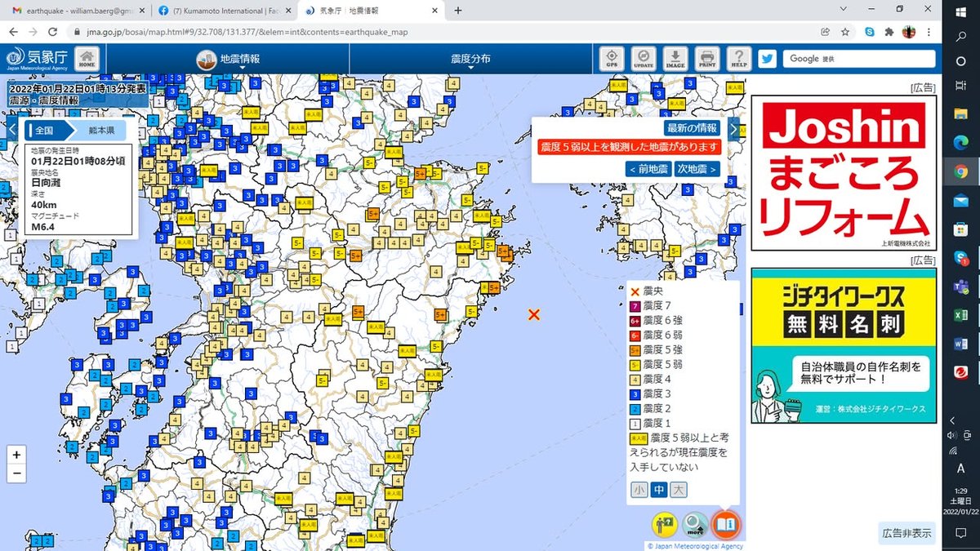Select the 中 medium legend size
Image resolution: width=980 pixels, height=551 pixels.
pos(658,490)
